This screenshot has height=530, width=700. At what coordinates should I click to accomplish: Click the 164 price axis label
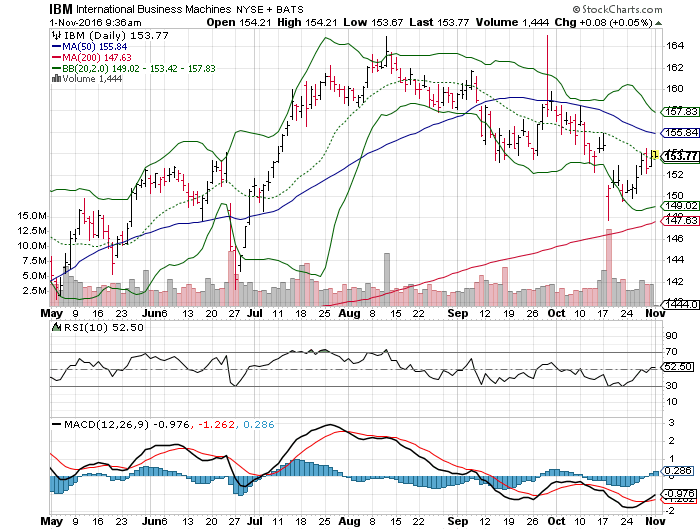click(675, 46)
